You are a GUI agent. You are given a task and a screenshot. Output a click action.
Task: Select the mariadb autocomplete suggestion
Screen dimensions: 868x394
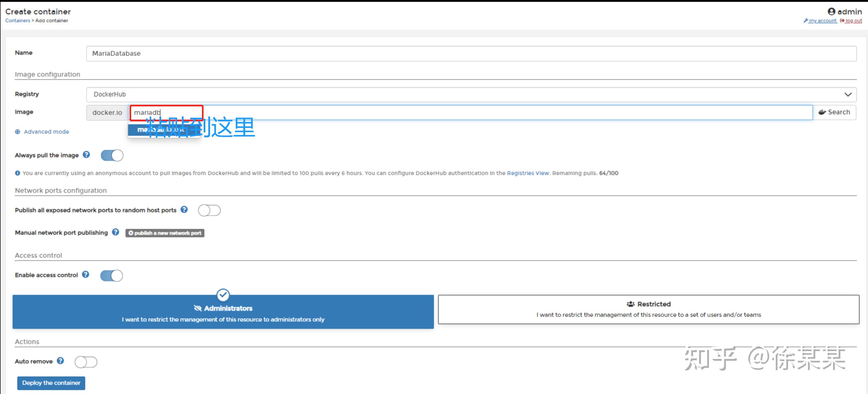pyautogui.click(x=164, y=130)
